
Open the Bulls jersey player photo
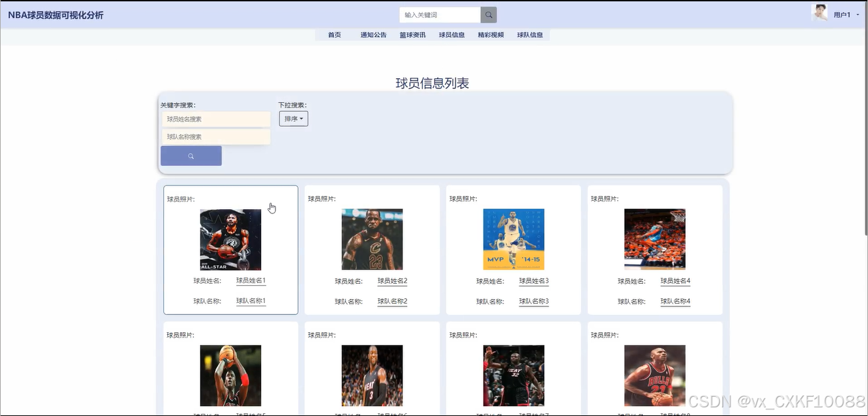pyautogui.click(x=655, y=375)
